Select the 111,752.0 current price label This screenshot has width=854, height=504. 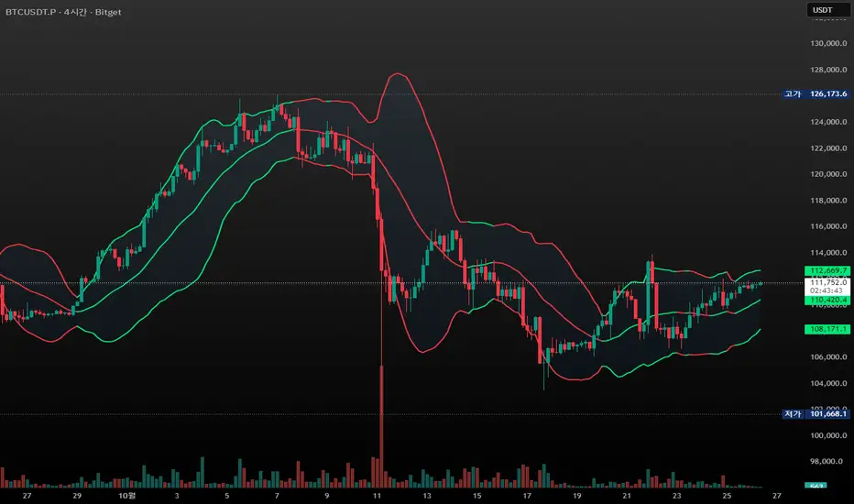(x=827, y=282)
